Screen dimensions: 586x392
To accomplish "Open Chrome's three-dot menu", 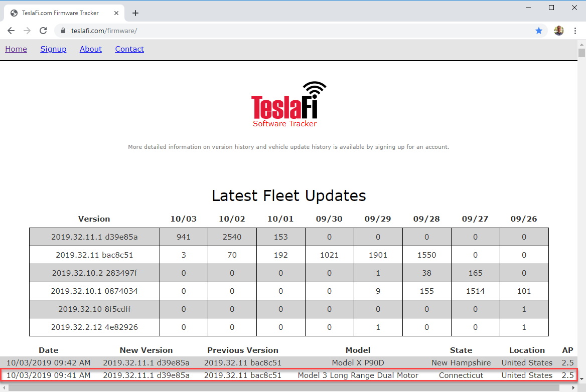I will click(x=575, y=31).
